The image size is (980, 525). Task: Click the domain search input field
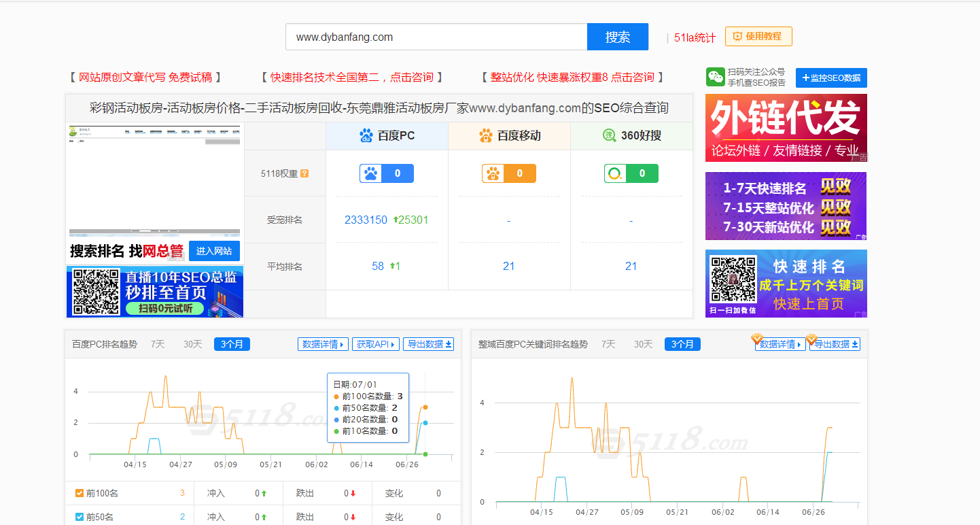(436, 37)
